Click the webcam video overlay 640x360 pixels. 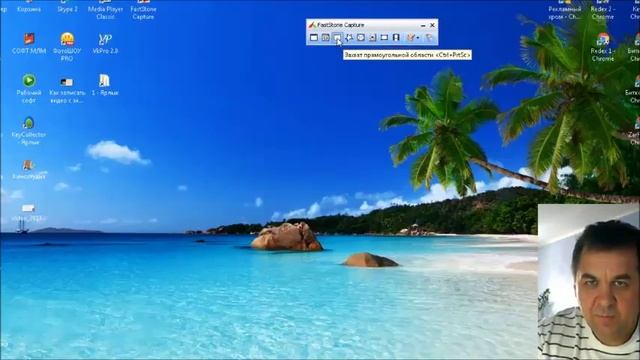[589, 282]
